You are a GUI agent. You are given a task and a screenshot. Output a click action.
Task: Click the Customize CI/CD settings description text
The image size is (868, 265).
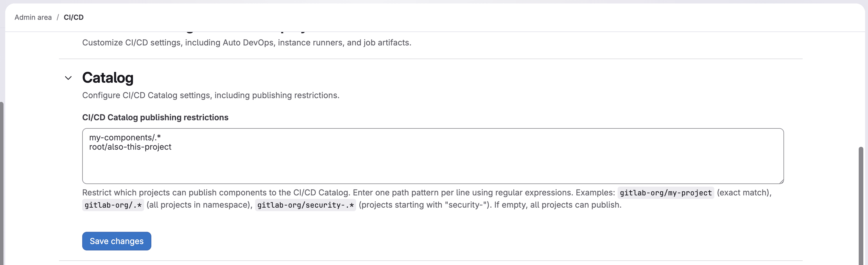tap(247, 43)
